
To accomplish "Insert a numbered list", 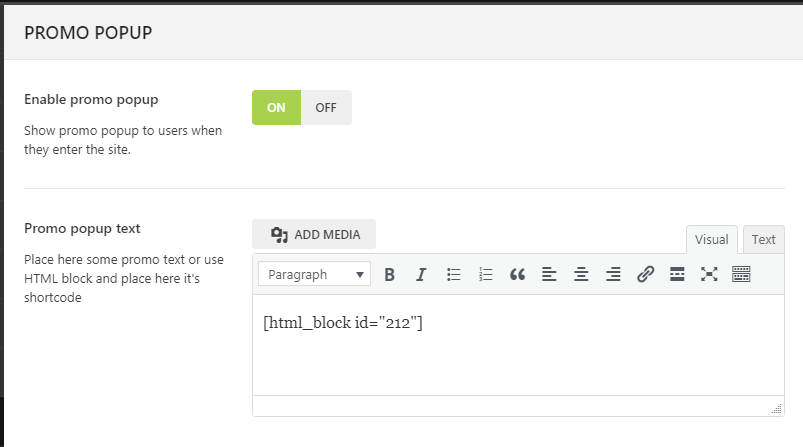I will coord(485,275).
